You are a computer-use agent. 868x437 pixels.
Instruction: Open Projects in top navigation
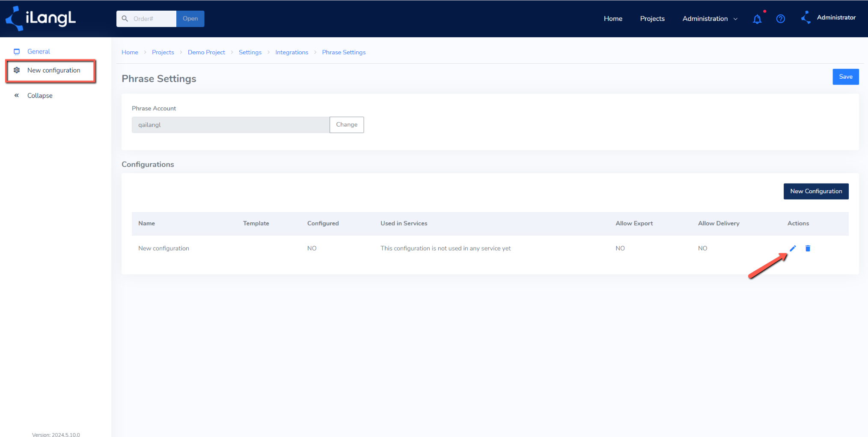[x=652, y=18]
